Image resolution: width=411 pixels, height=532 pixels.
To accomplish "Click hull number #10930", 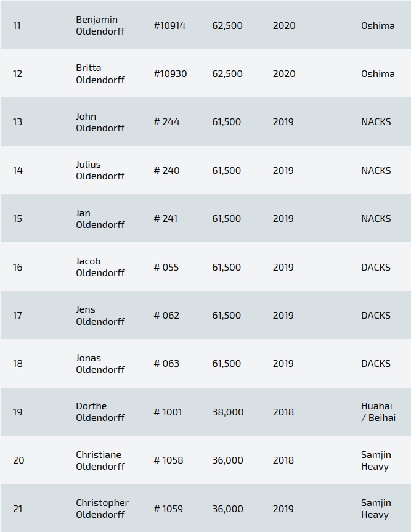I will tap(170, 74).
